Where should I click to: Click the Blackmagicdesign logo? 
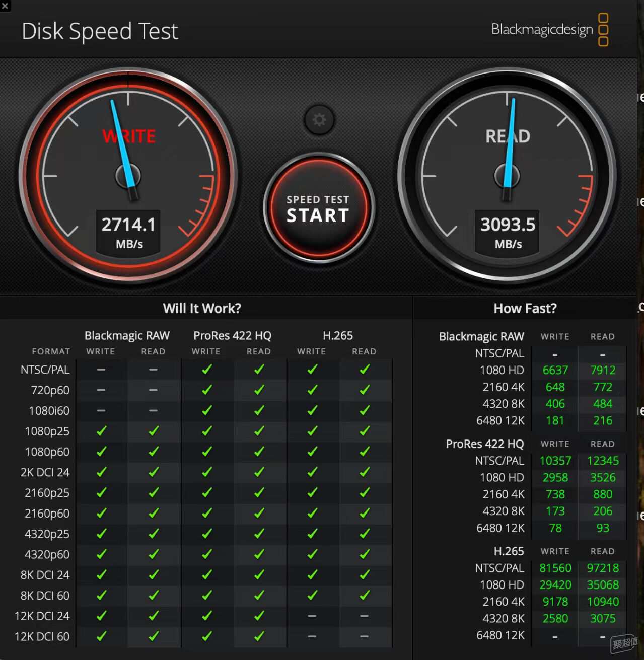tap(550, 29)
